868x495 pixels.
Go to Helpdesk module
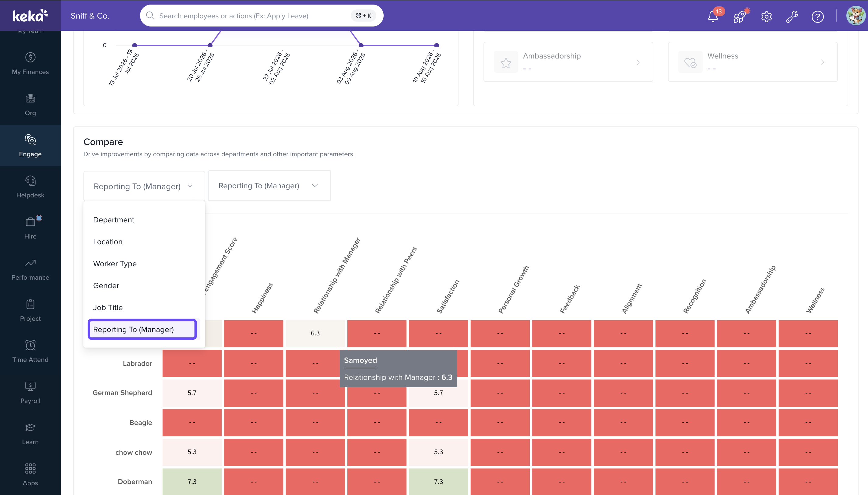pyautogui.click(x=30, y=187)
